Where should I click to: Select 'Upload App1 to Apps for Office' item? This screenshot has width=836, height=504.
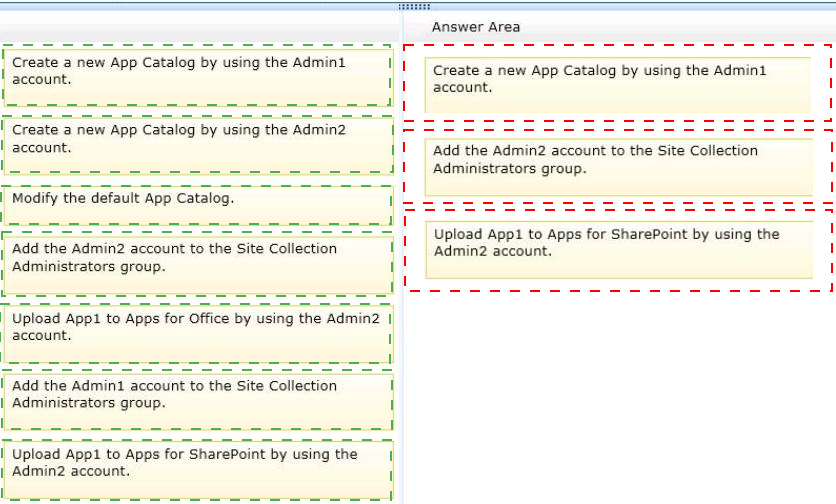197,334
